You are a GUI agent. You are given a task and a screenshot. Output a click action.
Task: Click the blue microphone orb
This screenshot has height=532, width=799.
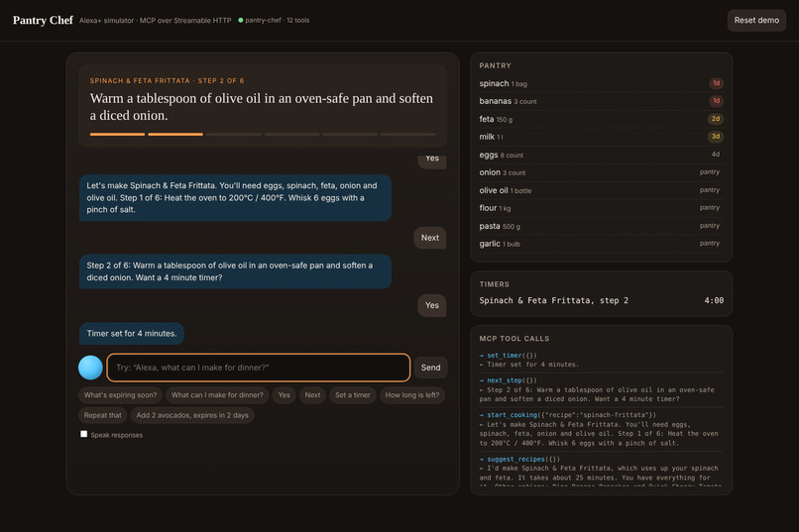90,368
